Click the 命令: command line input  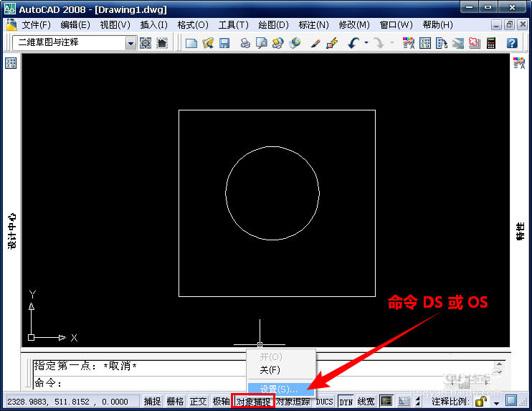139,383
